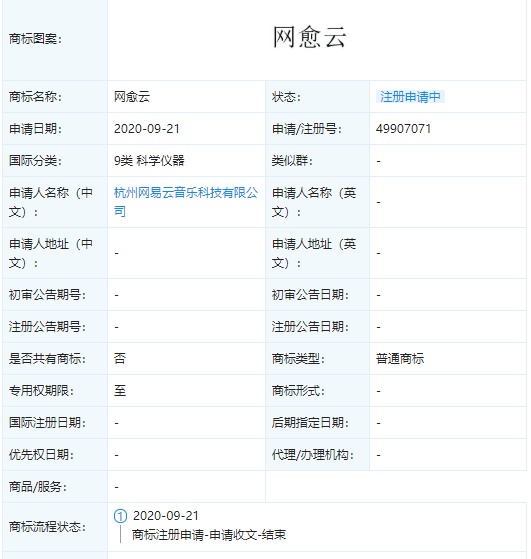The width and height of the screenshot is (531, 559).
Task: Click the 商标名称 value 网愈云
Action: click(132, 97)
